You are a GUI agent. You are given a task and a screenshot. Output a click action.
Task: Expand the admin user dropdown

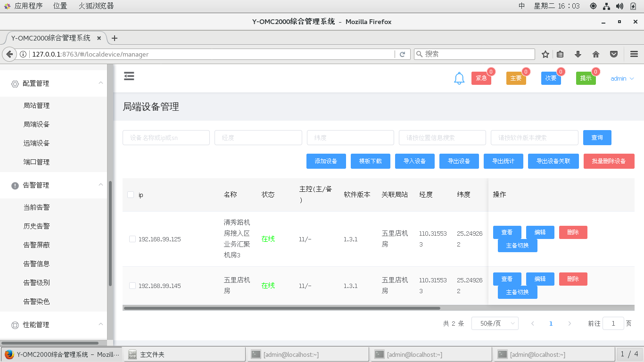point(622,79)
